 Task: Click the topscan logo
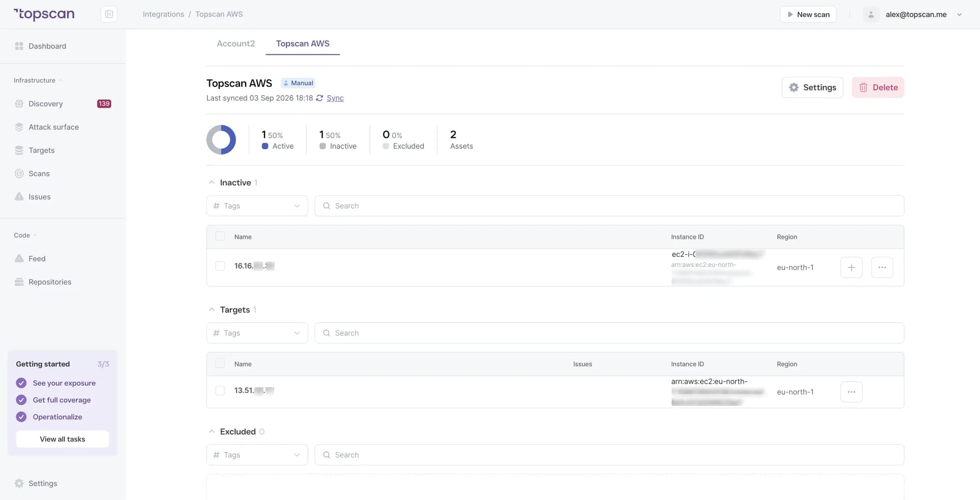pos(44,14)
